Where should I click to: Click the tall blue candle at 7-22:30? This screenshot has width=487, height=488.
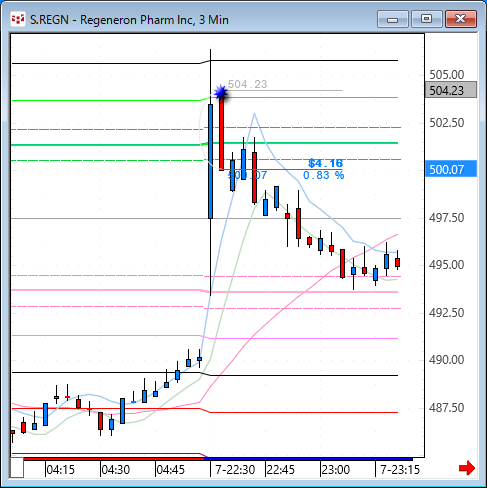(210, 161)
